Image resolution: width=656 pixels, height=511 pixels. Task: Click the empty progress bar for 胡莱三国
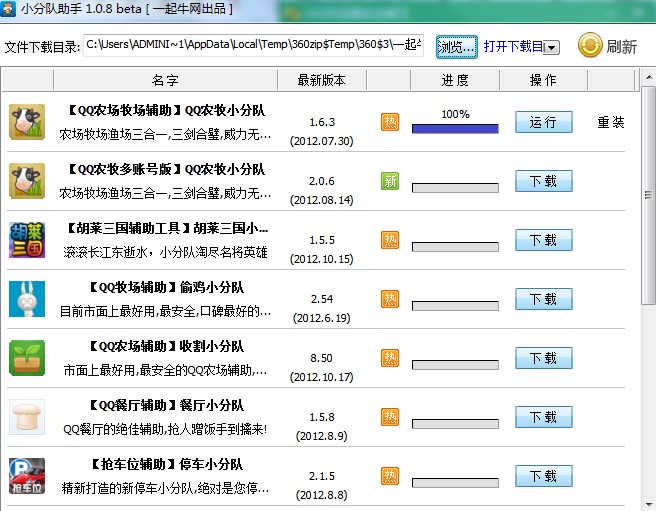click(x=455, y=247)
